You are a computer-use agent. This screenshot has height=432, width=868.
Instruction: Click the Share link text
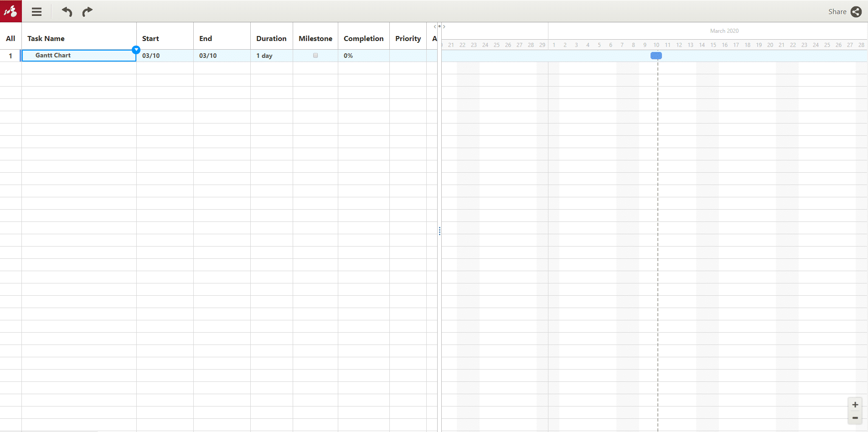tap(837, 12)
